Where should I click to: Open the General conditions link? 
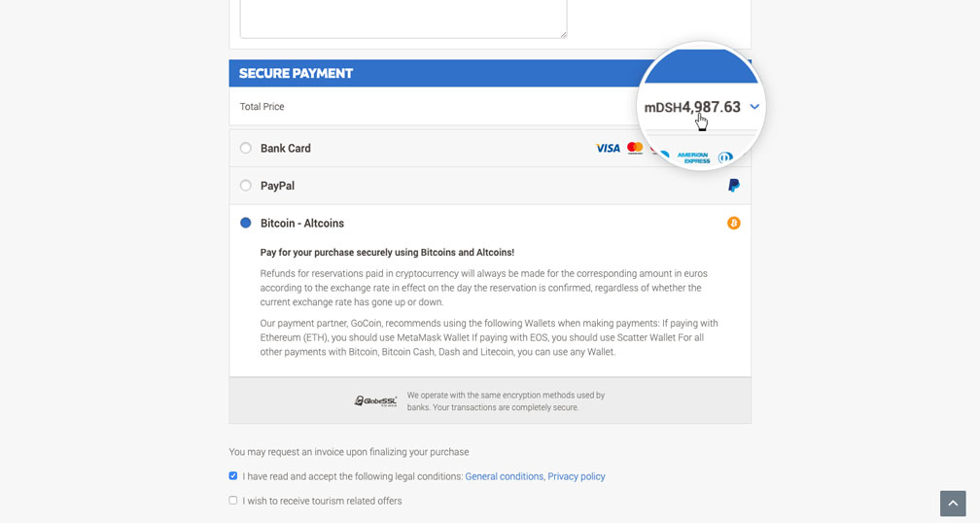pos(504,476)
